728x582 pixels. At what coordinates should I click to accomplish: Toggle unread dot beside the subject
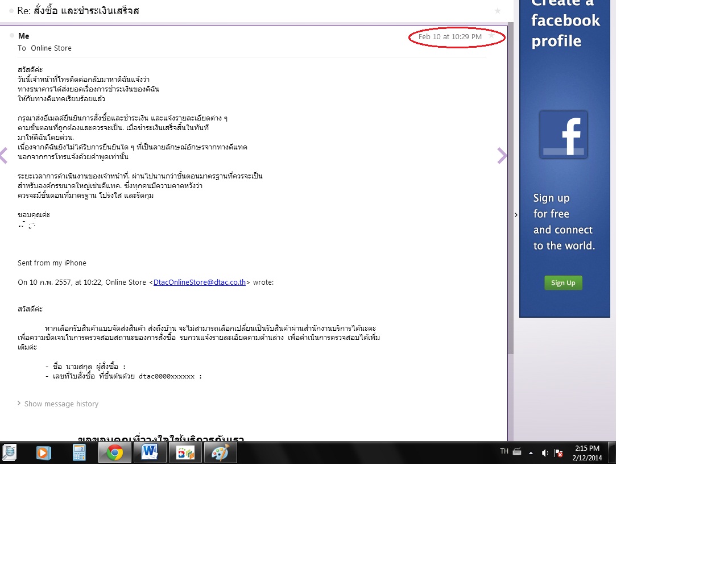click(11, 11)
